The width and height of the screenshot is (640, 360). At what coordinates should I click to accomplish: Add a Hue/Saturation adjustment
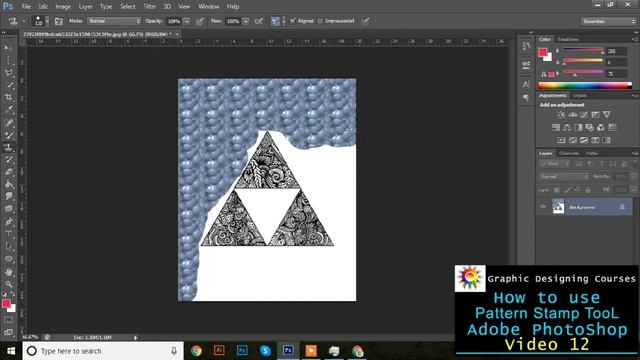click(x=556, y=127)
